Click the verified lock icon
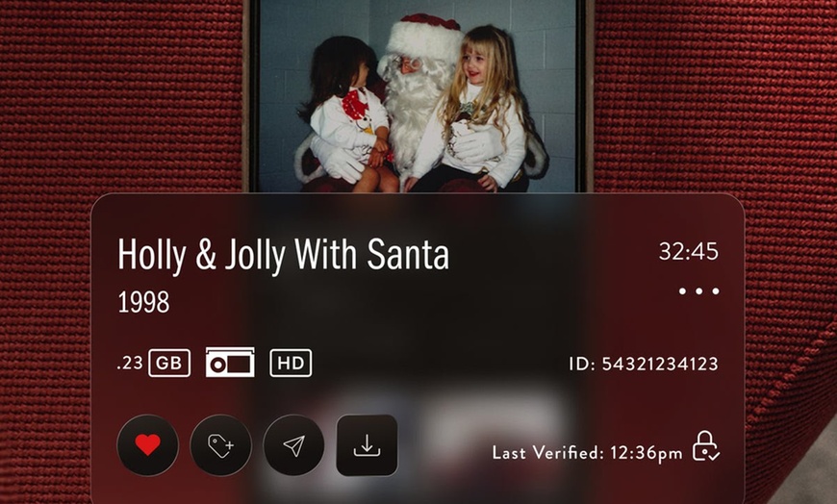Screen dimensions: 837x504 tap(706, 445)
